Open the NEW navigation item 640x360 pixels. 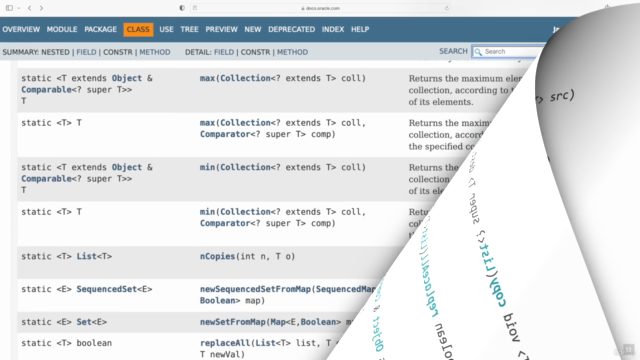(253, 29)
